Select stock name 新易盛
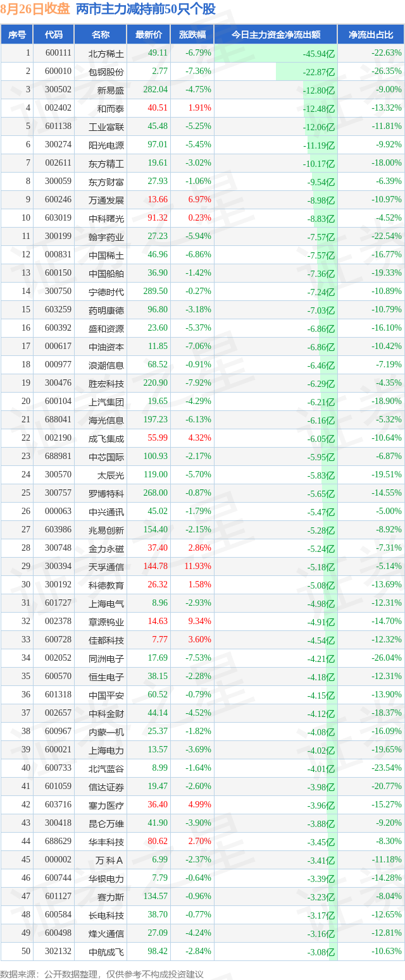 [x=111, y=90]
